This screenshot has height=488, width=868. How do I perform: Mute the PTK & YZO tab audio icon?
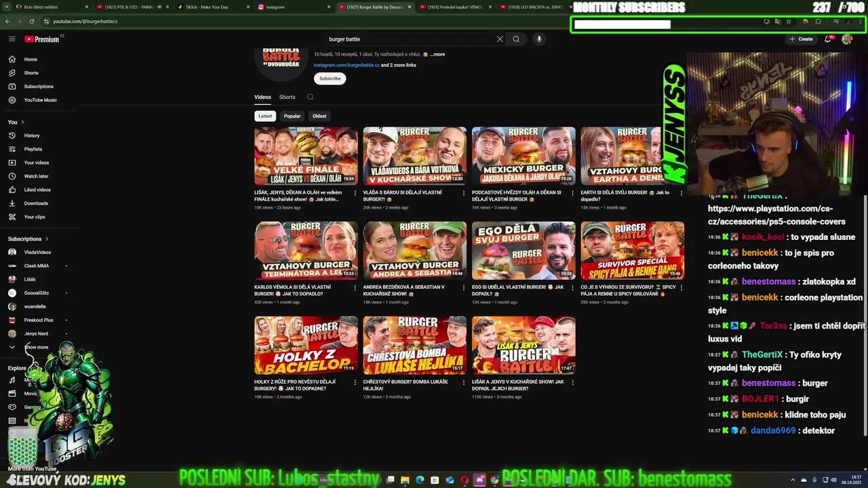159,7
